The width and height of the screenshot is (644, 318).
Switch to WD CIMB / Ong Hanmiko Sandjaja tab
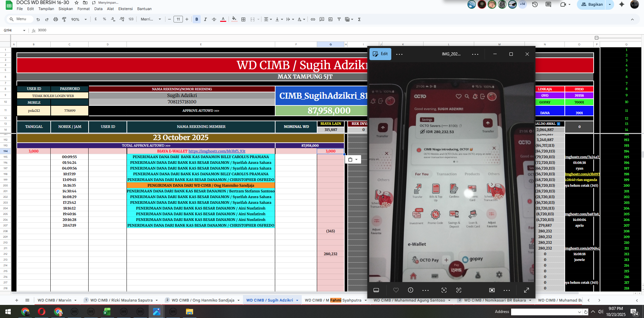[203, 300]
